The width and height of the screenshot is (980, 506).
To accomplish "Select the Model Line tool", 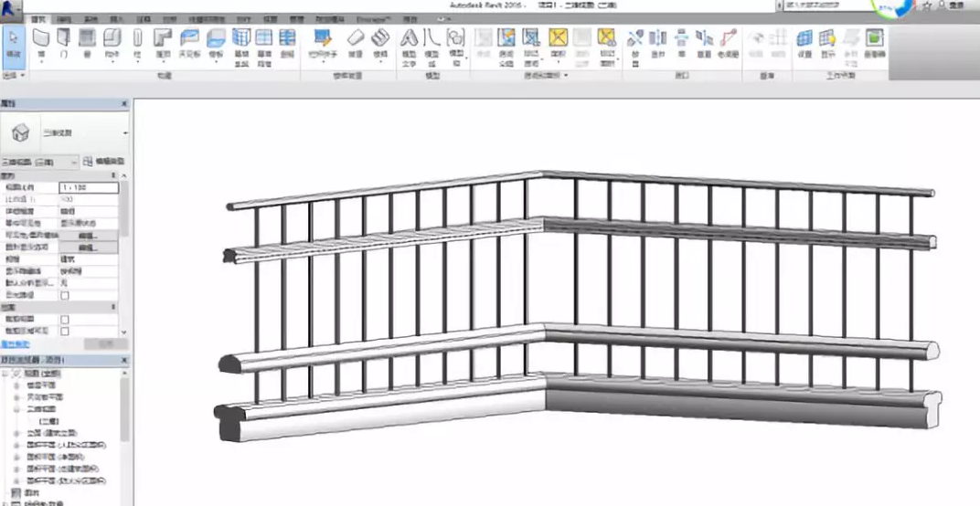I will 431,47.
